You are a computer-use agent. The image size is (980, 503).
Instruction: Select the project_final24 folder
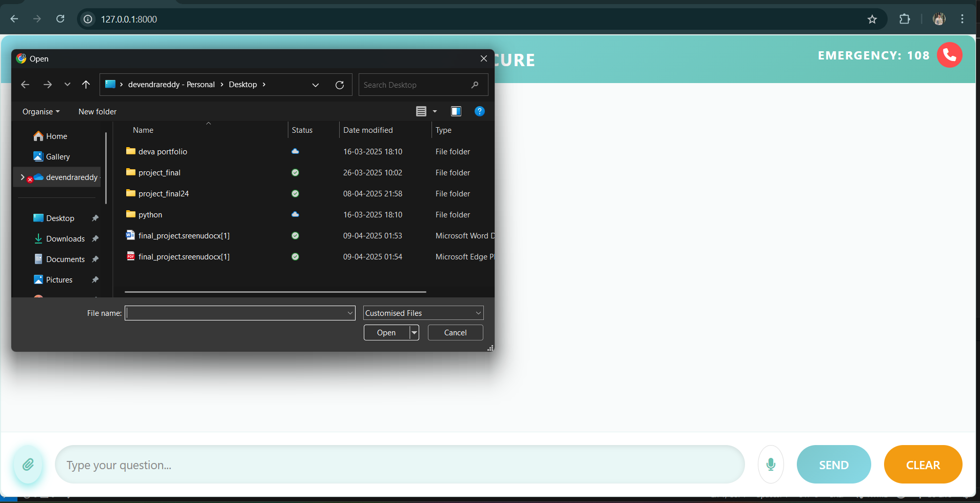(163, 194)
